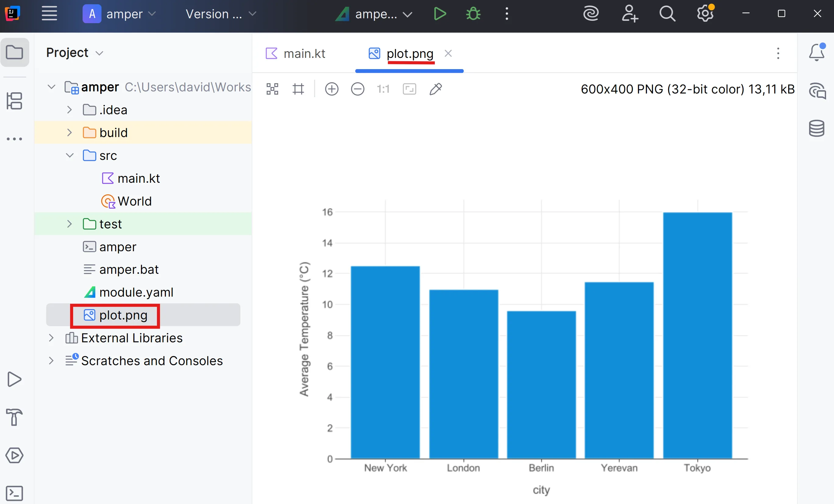
Task: Open the main hamburger menu
Action: pos(49,14)
